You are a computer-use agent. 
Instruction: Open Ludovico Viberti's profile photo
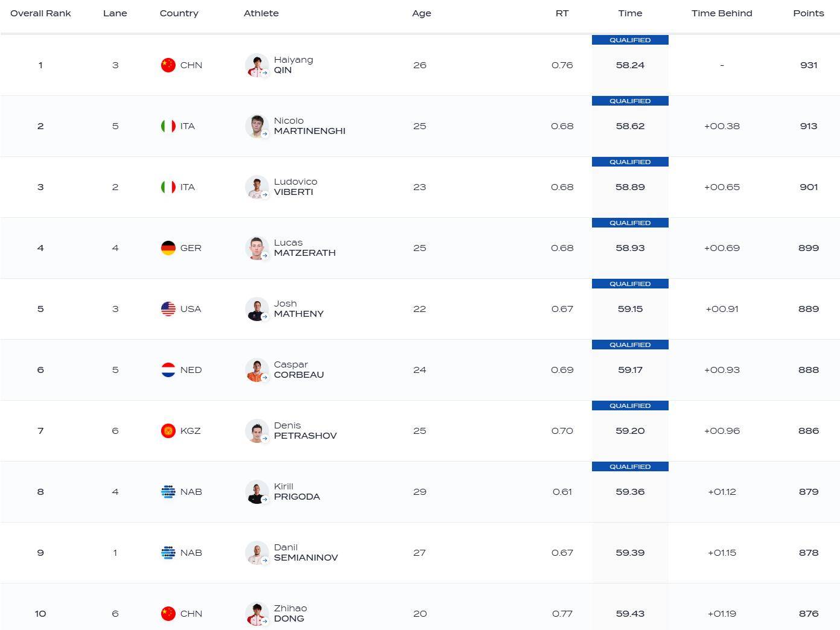click(256, 187)
